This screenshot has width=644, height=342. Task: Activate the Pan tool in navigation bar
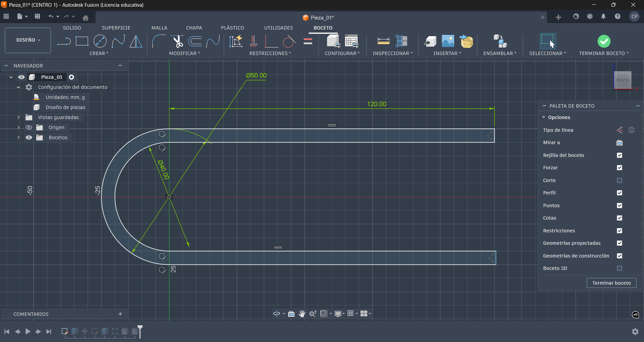click(302, 314)
